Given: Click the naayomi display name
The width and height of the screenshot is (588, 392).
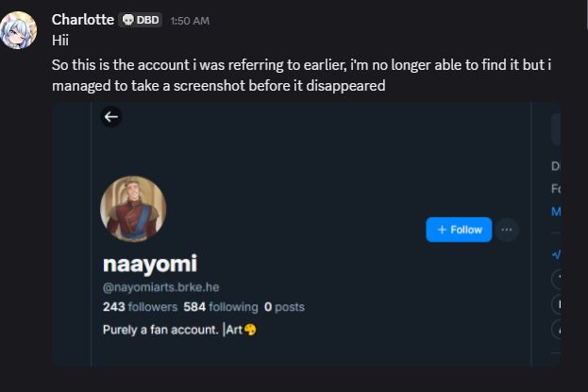Looking at the screenshot, I should [x=149, y=264].
